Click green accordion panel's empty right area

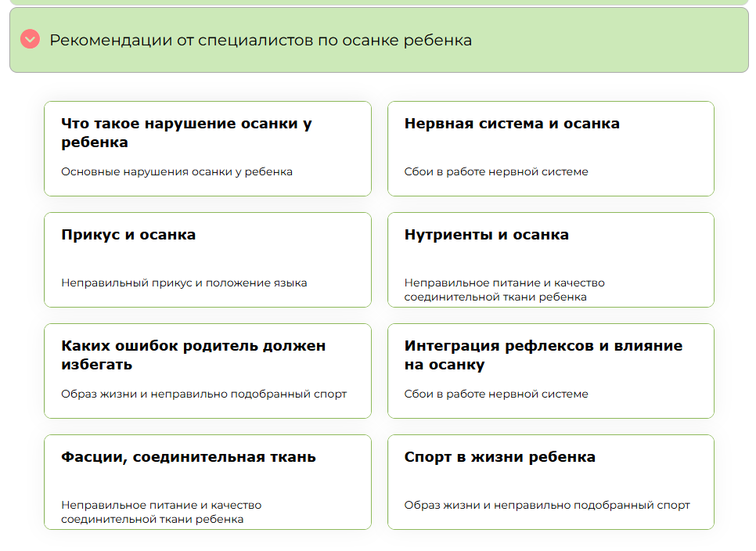click(x=607, y=40)
